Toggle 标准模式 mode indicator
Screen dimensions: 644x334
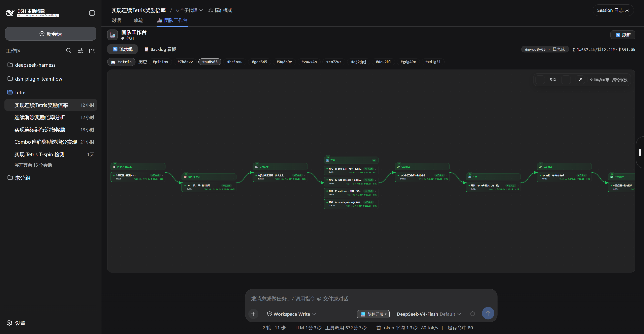pyautogui.click(x=220, y=10)
